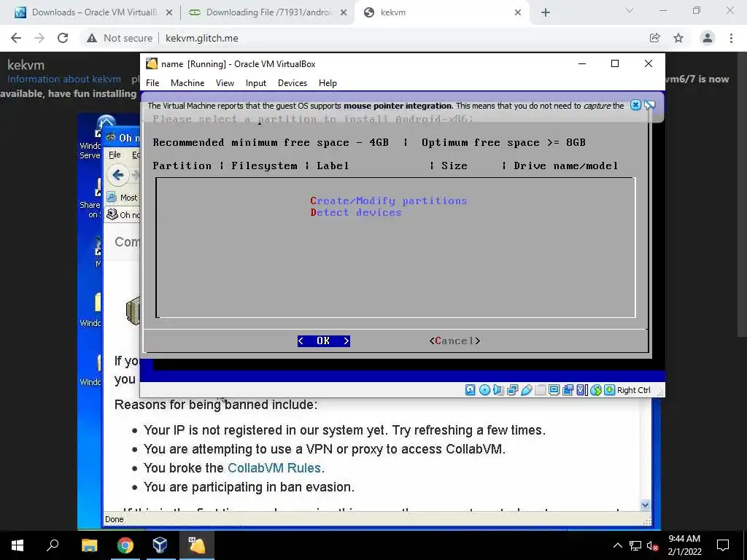Click the greyed shared folders icon in status bar
Screen dimensions: 747x560
(x=541, y=391)
